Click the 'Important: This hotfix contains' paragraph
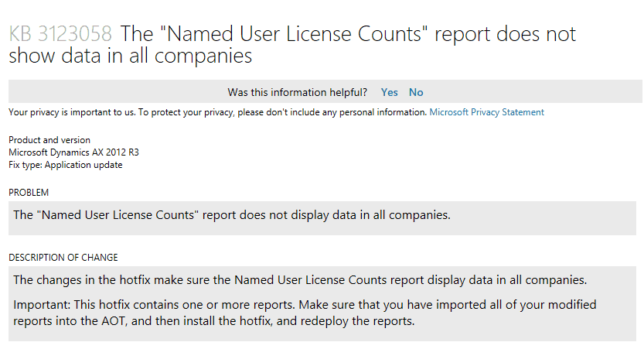 [305, 313]
